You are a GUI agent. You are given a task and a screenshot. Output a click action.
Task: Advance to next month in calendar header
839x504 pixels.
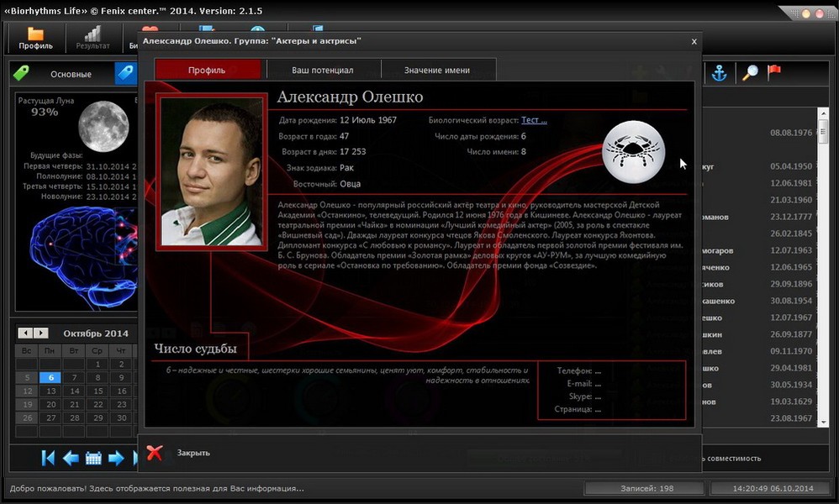click(x=41, y=333)
